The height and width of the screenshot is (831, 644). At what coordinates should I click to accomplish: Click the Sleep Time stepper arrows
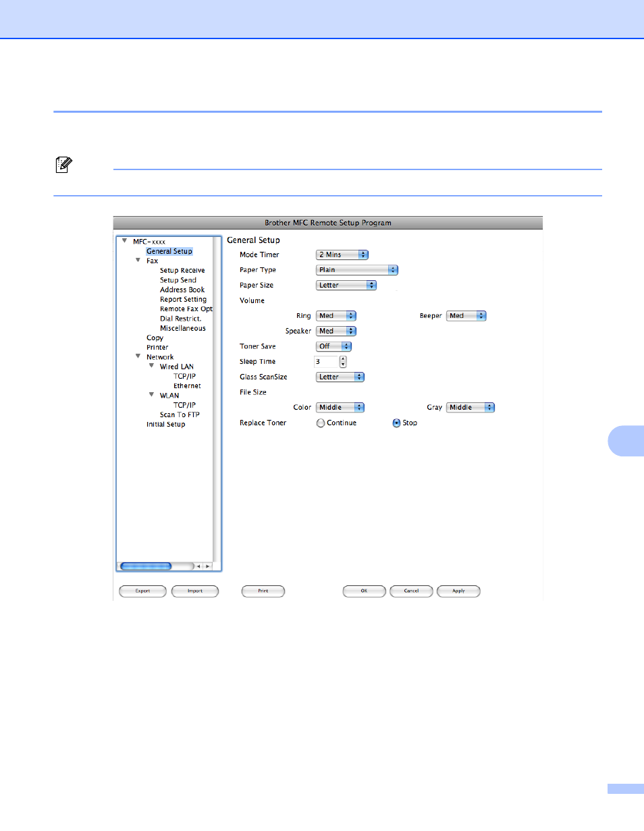point(343,361)
